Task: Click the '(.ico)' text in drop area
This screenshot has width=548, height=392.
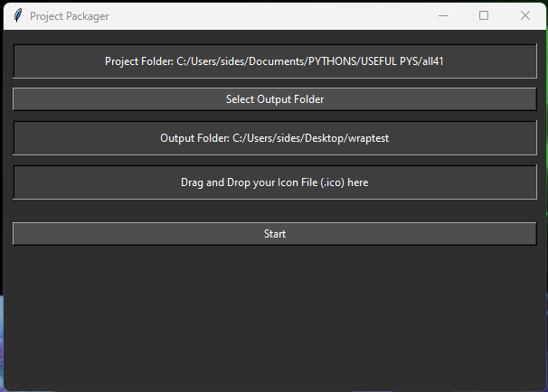Action: coord(333,182)
